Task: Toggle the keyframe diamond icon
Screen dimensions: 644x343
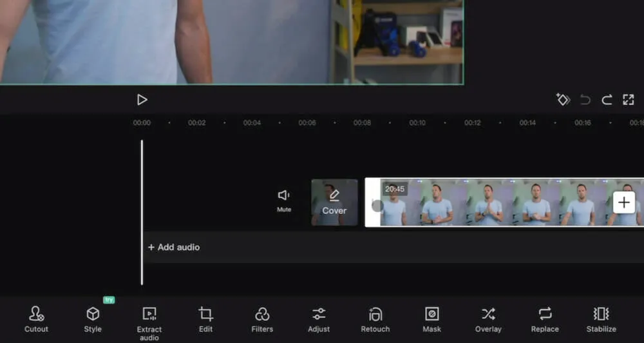Action: point(563,99)
